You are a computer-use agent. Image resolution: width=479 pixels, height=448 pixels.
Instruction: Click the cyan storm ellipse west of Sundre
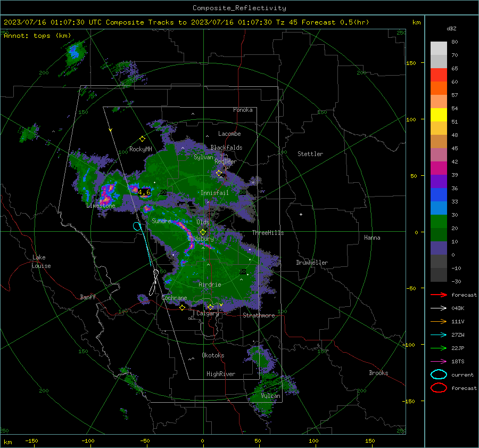click(x=137, y=226)
